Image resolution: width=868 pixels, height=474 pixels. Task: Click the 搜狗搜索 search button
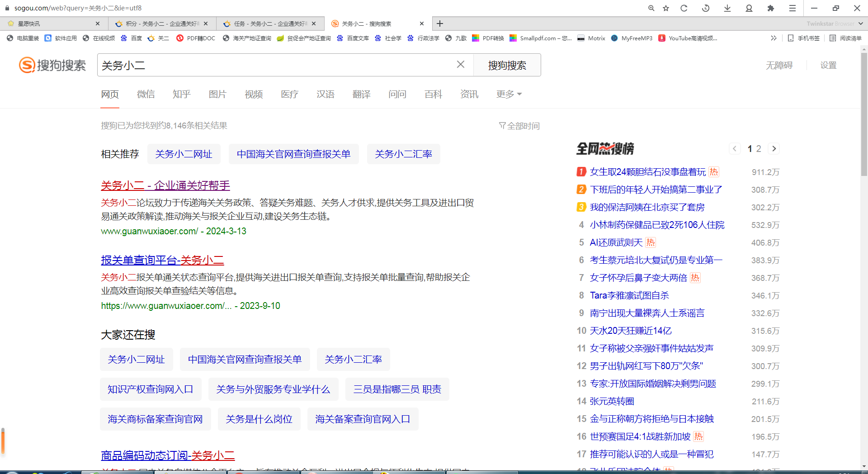pos(507,65)
